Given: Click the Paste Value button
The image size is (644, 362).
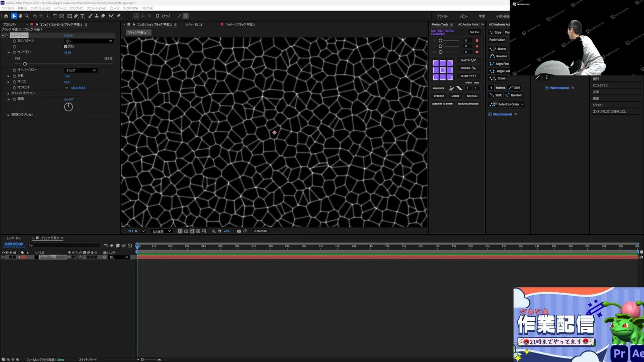Looking at the screenshot, I should point(497,40).
